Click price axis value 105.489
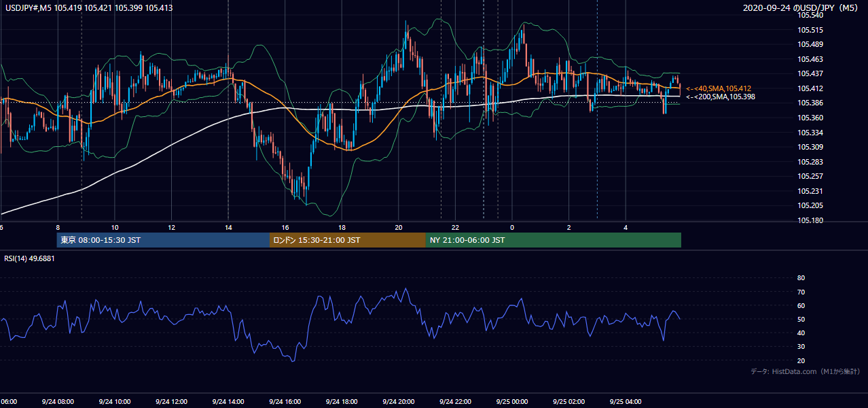Screen dimensions: 868x408 pos(811,44)
